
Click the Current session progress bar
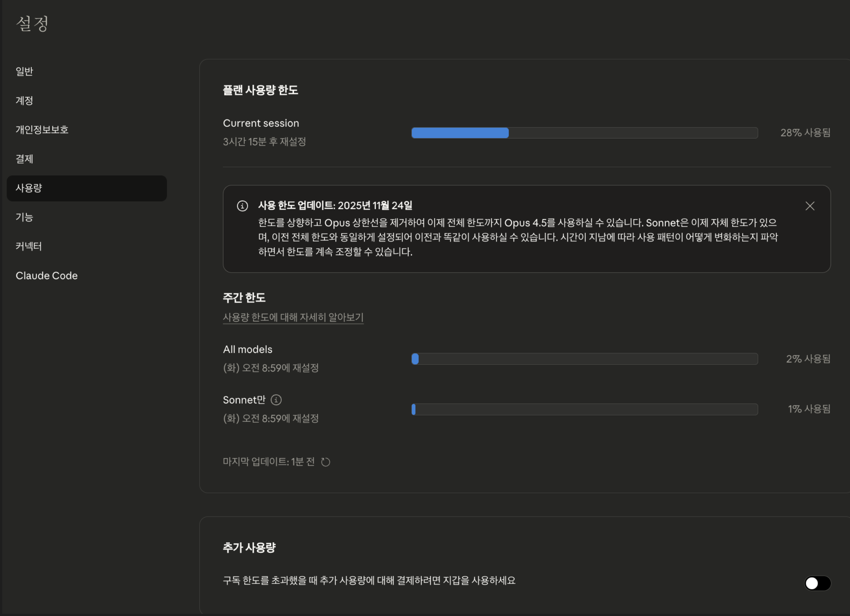click(x=584, y=133)
